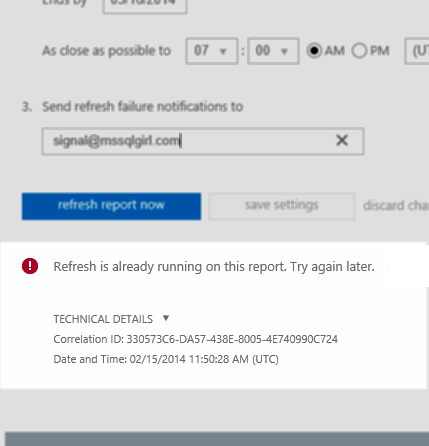The height and width of the screenshot is (446, 429).
Task: Collapse the triangle beside TECHNICAL DETAILS
Action: pos(166,318)
